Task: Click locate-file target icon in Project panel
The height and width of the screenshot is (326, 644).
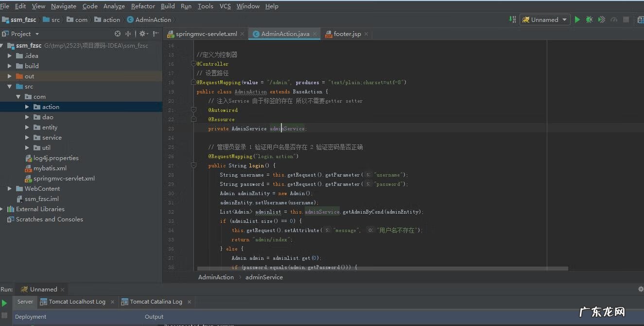Action: point(117,34)
